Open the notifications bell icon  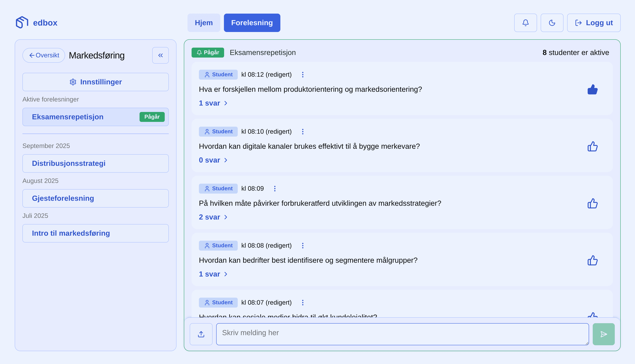[x=525, y=23]
